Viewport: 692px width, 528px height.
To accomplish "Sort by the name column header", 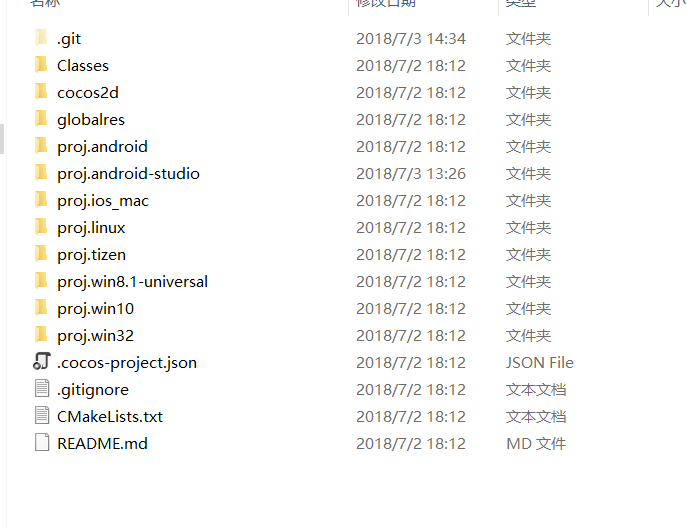I will (45, 3).
